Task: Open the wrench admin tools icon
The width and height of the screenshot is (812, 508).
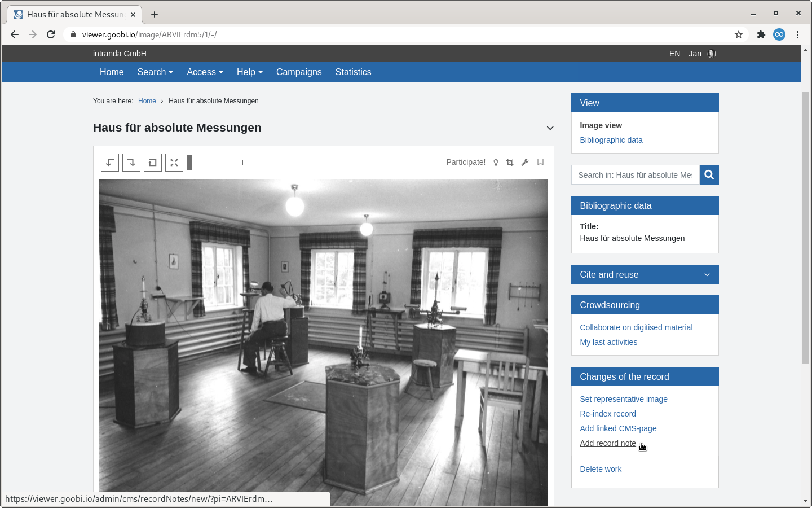Action: pos(525,163)
